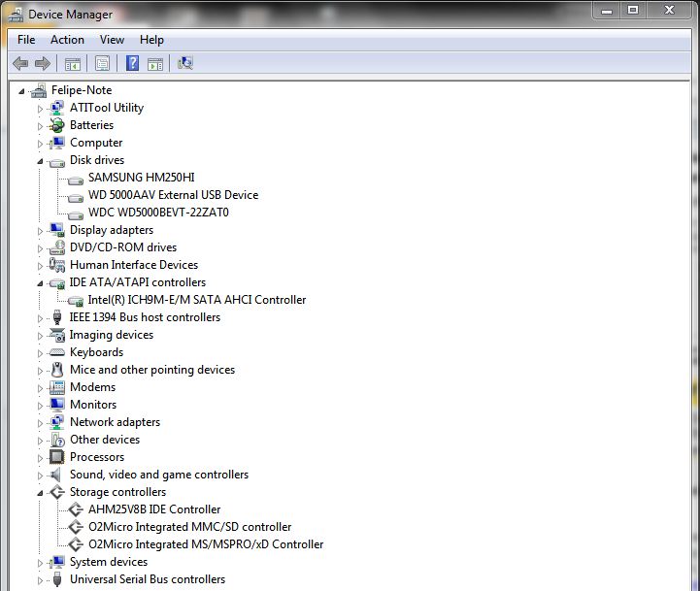Open the View menu

point(112,40)
